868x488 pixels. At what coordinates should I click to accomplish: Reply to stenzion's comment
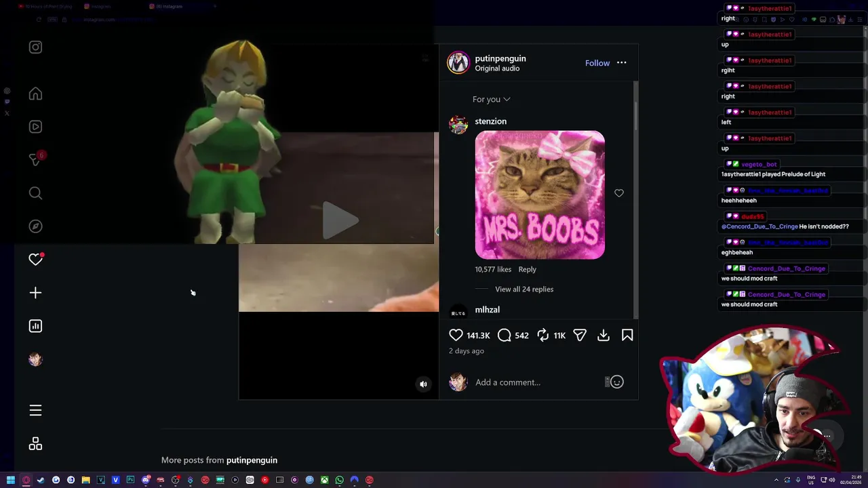tap(527, 270)
